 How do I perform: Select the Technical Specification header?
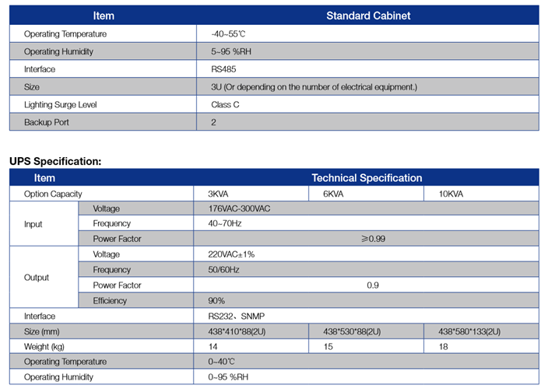tap(367, 178)
